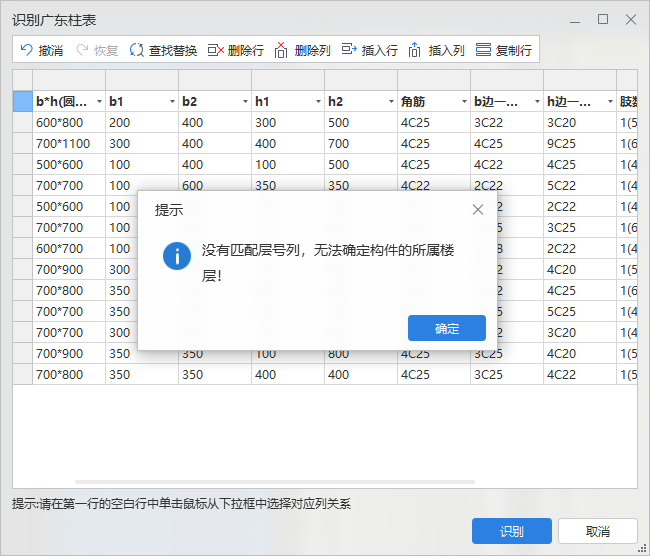This screenshot has height=556, width=650.
Task: Select cell 4C22 in the last 700*800 row
Action: click(580, 374)
